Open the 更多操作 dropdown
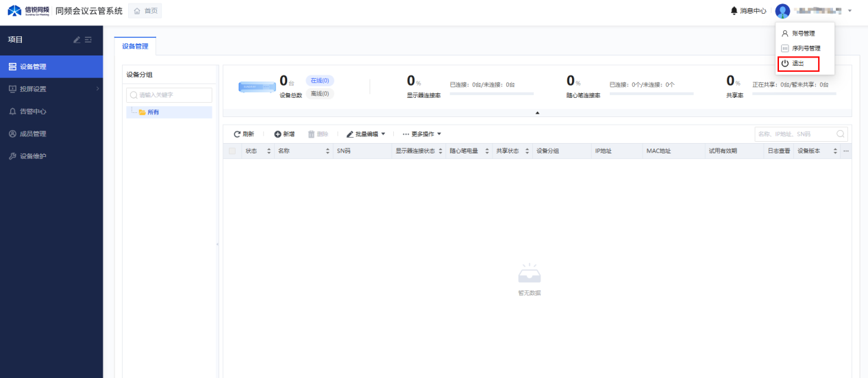This screenshot has height=378, width=868. pyautogui.click(x=422, y=134)
